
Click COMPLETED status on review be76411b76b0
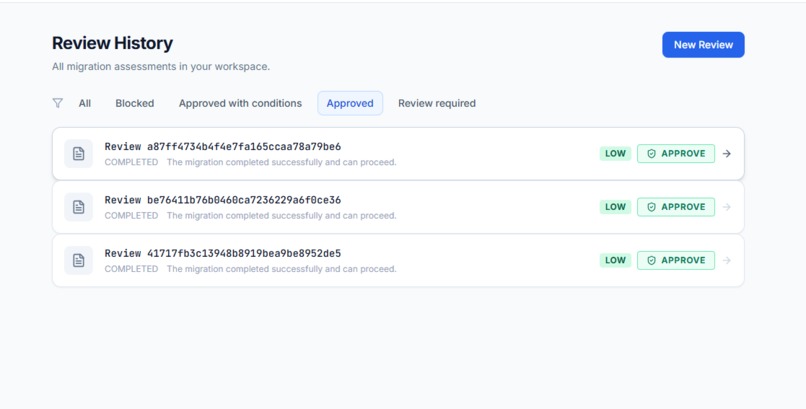(131, 216)
